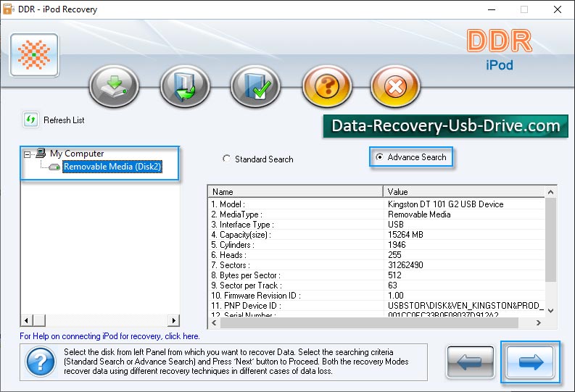
Task: Collapse the My Computer tree node
Action: click(x=27, y=154)
